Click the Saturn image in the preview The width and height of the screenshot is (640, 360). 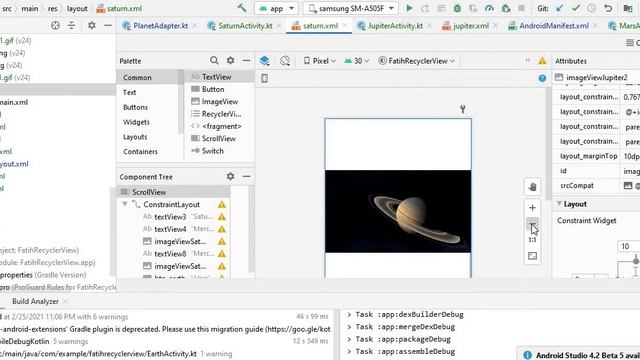[398, 211]
